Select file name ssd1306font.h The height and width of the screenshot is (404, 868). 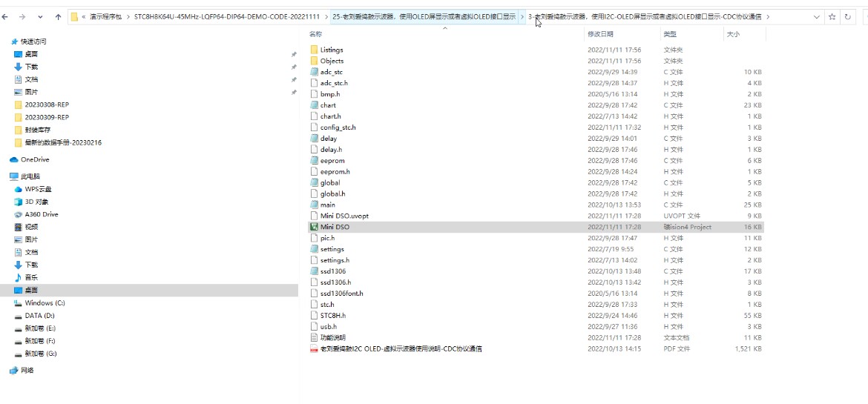tap(341, 294)
